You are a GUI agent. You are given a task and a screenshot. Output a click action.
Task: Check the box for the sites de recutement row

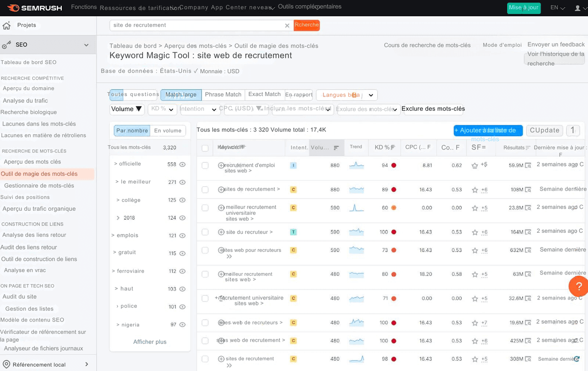205,189
